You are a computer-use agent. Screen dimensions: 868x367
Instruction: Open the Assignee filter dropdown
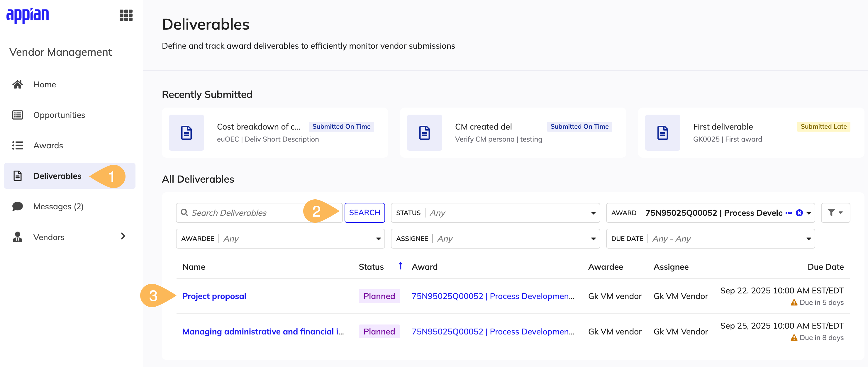click(495, 239)
